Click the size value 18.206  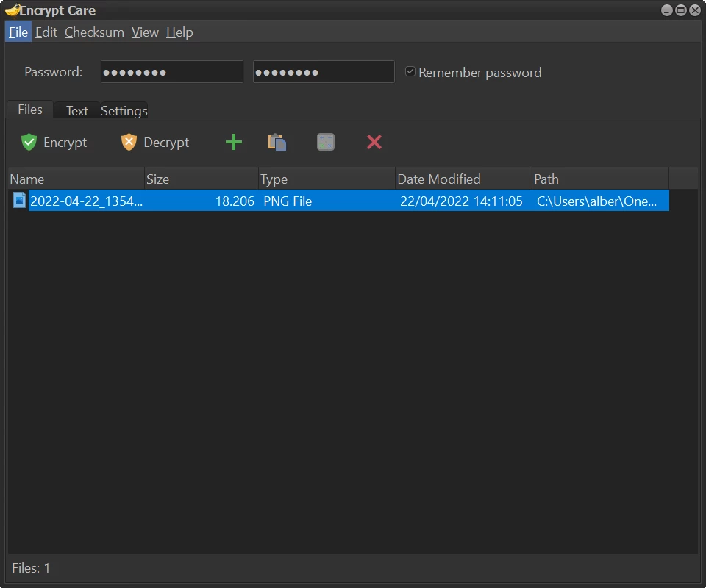[235, 201]
